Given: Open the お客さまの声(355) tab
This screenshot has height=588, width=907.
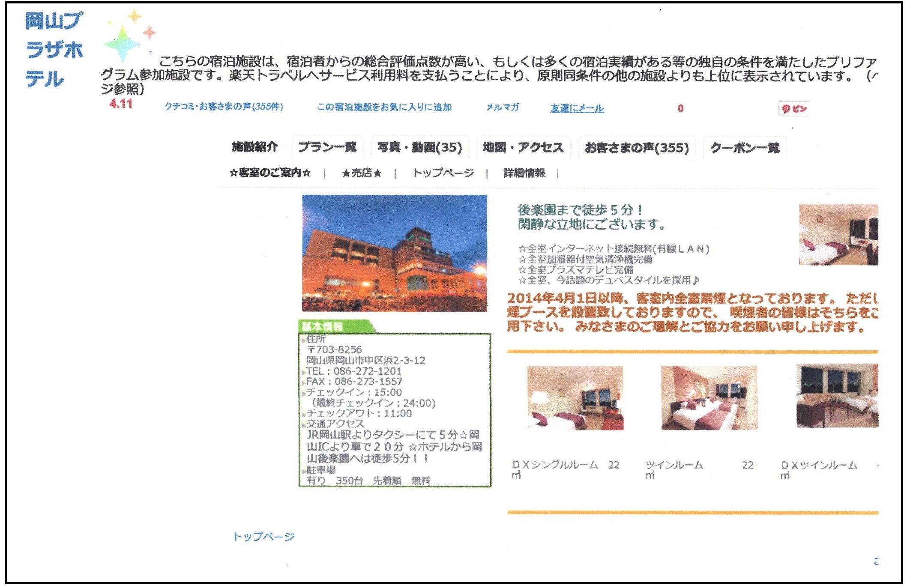Looking at the screenshot, I should [636, 148].
